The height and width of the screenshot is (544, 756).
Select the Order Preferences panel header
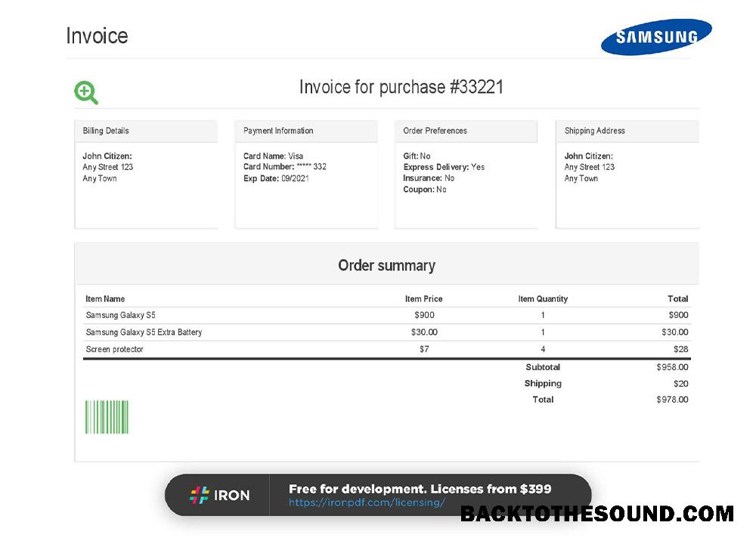point(466,131)
